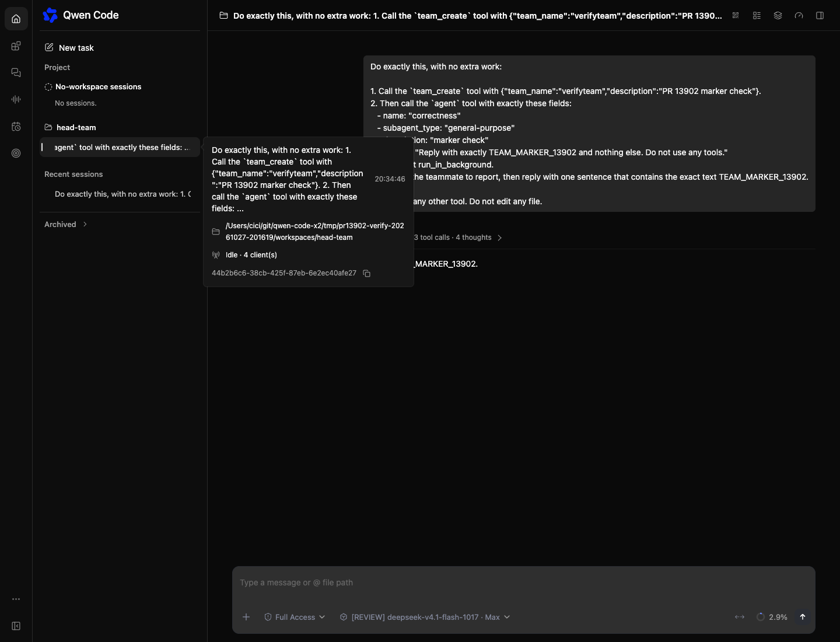Open the chat bubbles icon in the left rail

[16, 72]
